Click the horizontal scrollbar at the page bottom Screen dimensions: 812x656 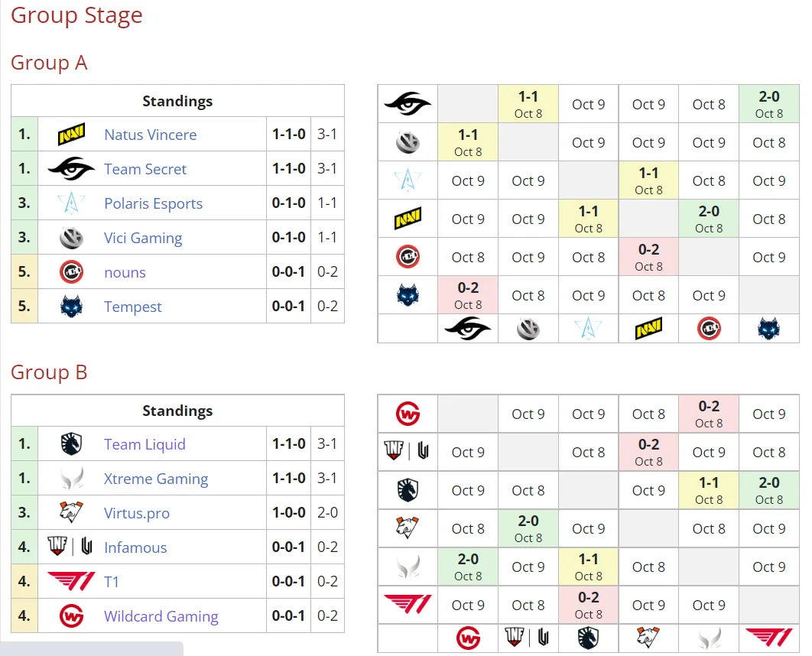[92, 649]
